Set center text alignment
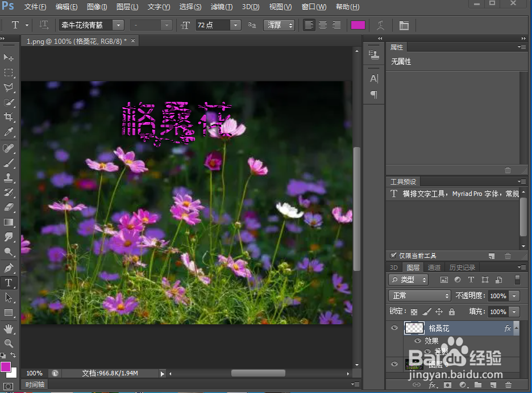The image size is (532, 393). pyautogui.click(x=323, y=25)
